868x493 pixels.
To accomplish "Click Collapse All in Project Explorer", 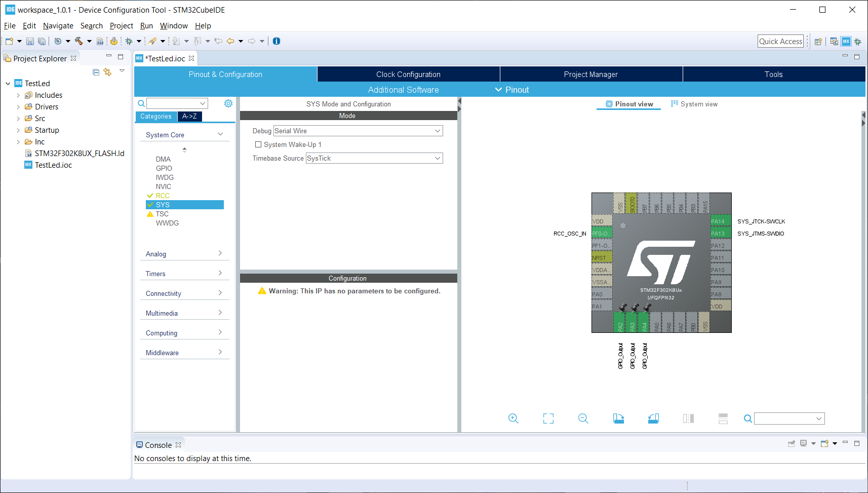I will [x=96, y=72].
